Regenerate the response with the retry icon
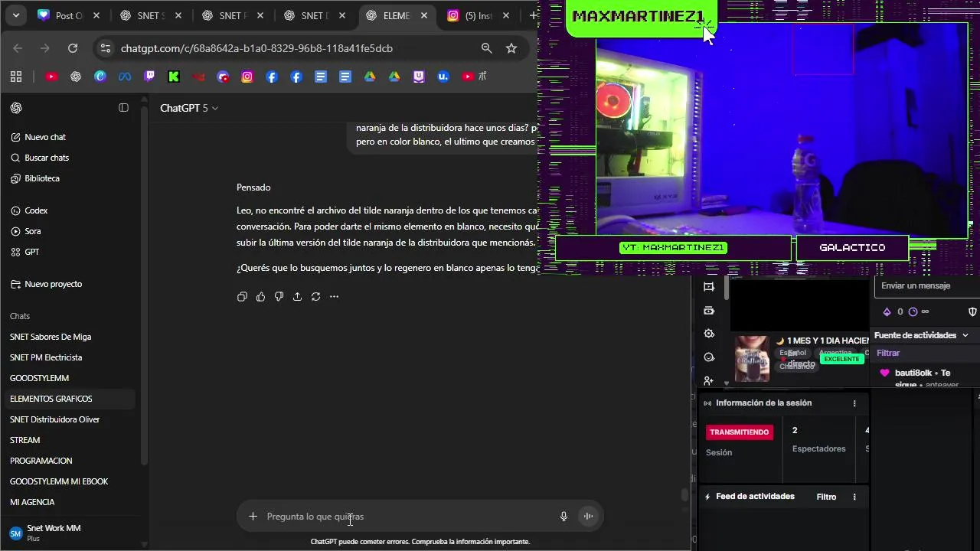Viewport: 980px width, 551px height. click(315, 296)
